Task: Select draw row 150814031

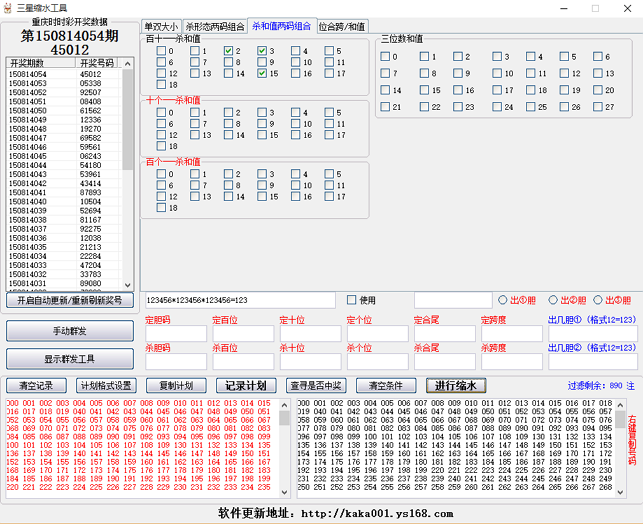Action: click(64, 283)
